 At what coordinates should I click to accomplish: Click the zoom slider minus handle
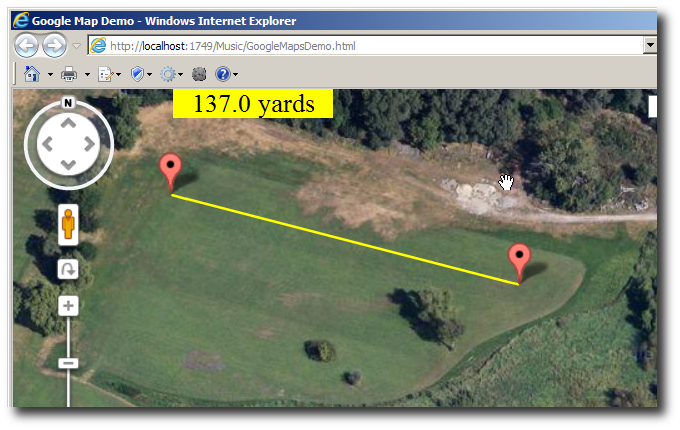tap(68, 363)
